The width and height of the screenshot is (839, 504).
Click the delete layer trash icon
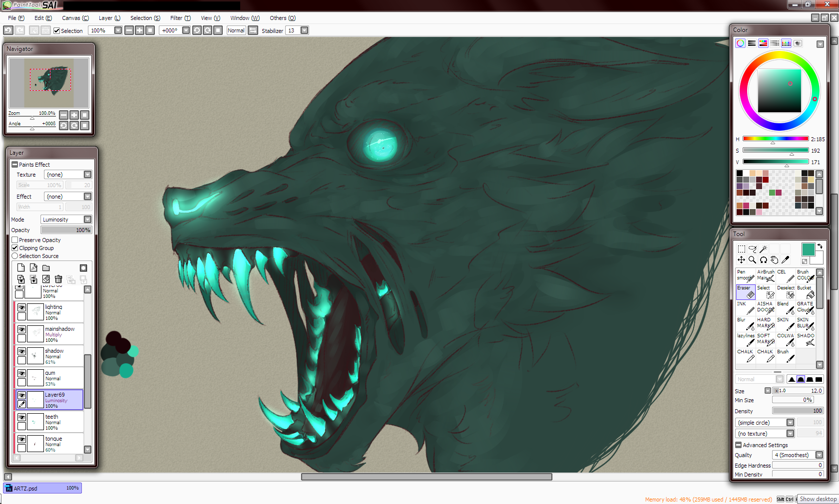click(58, 279)
